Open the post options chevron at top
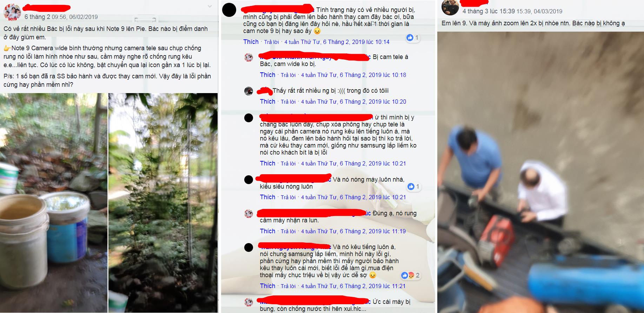644x313 pixels. point(210,6)
